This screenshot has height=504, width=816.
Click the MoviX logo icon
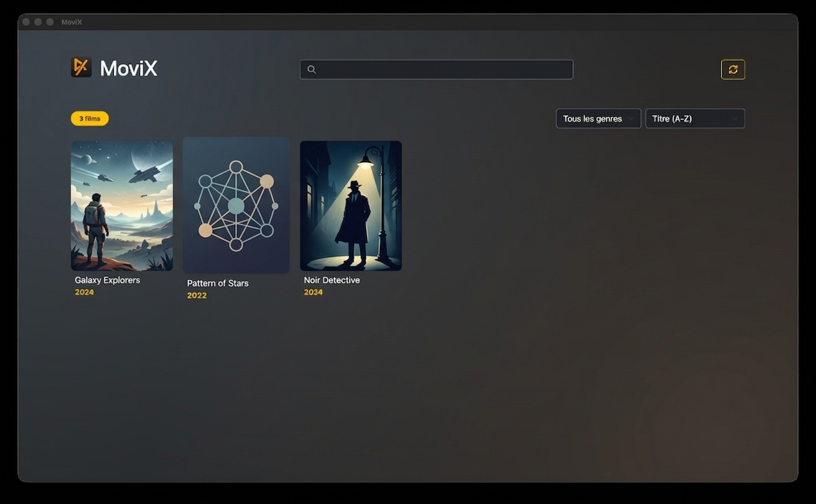(x=80, y=67)
